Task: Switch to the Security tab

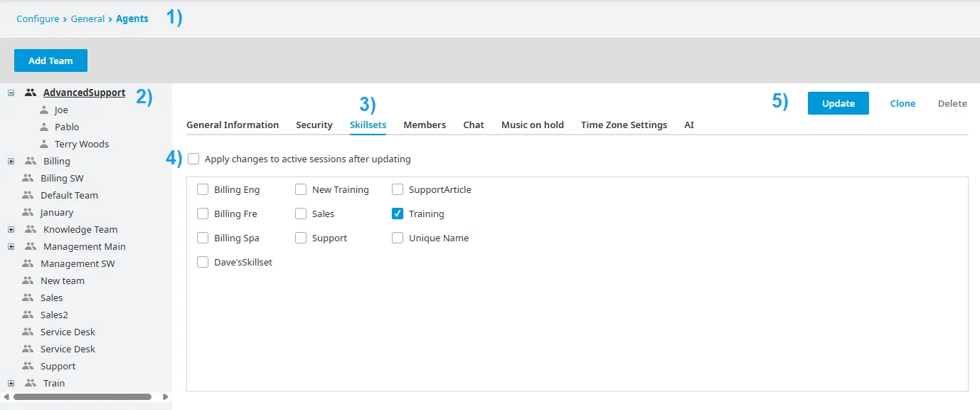Action: 314,125
